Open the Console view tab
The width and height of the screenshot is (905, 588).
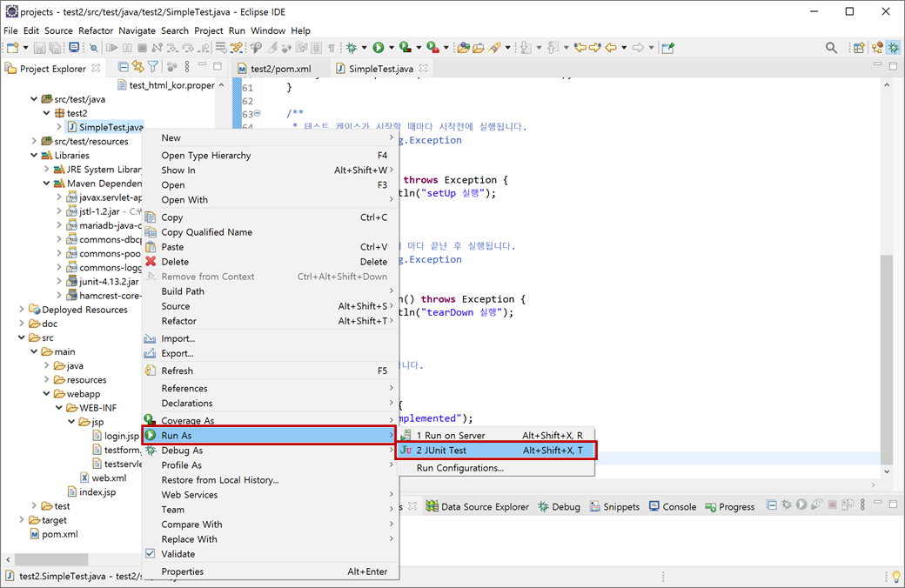tap(673, 506)
